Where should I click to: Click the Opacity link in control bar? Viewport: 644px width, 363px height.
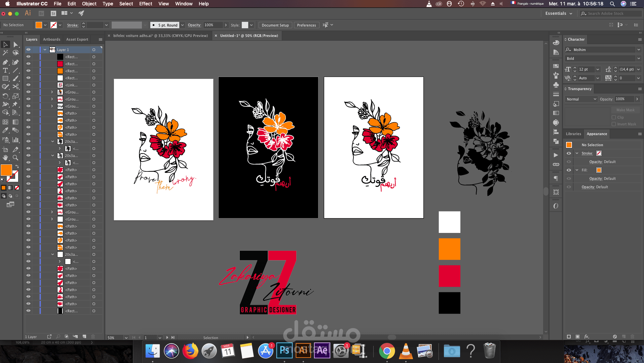click(194, 25)
